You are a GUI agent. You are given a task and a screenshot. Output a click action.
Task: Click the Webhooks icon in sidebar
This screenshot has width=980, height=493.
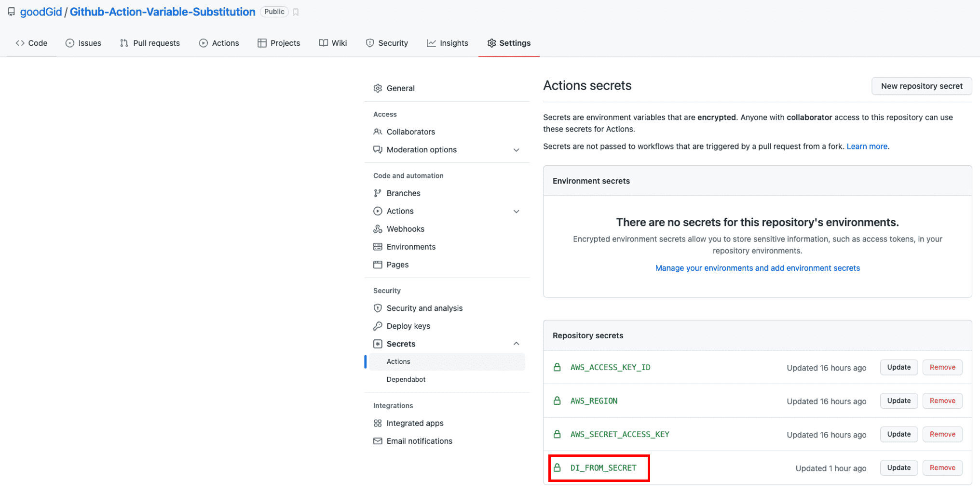coord(378,229)
